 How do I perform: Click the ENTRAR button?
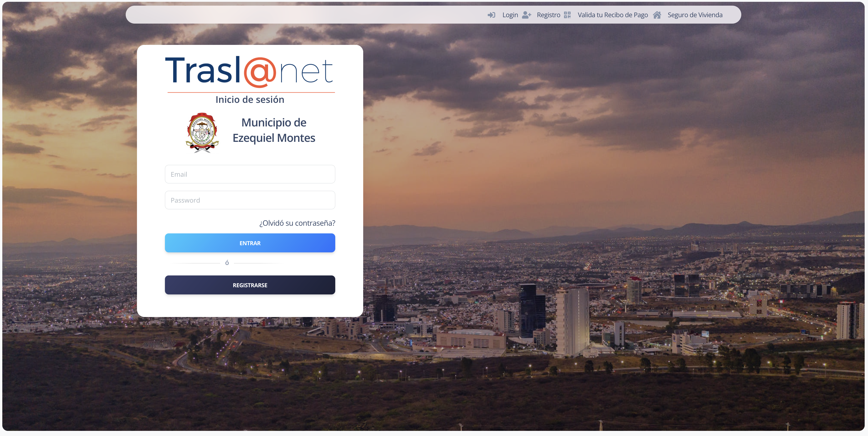pyautogui.click(x=250, y=243)
